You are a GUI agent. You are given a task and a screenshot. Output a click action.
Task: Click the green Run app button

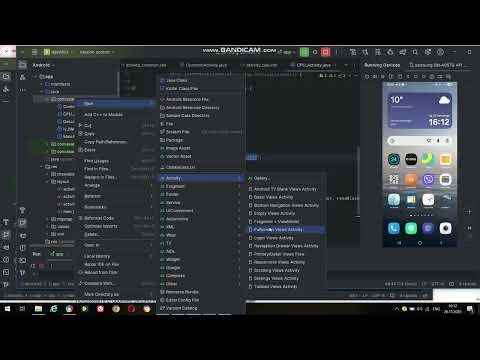[x=304, y=52]
